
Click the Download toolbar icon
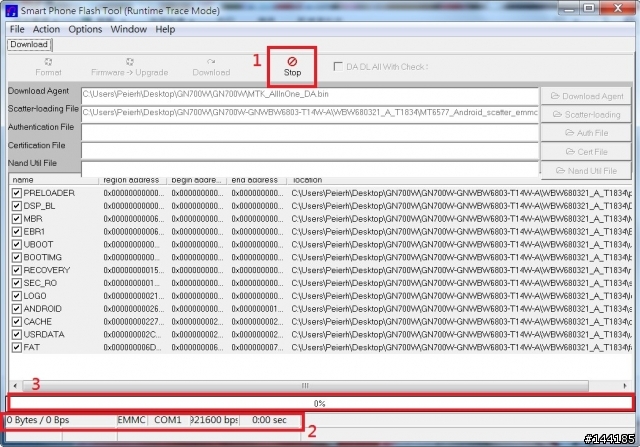point(211,67)
